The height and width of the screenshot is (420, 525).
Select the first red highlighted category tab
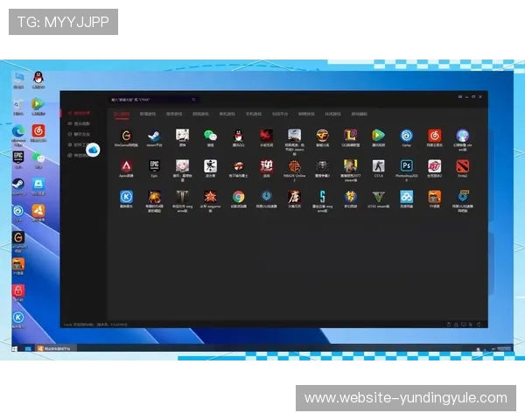(121, 114)
